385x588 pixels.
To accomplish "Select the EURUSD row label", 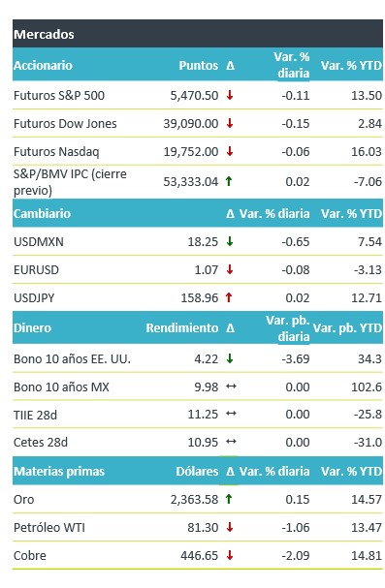I will (37, 270).
